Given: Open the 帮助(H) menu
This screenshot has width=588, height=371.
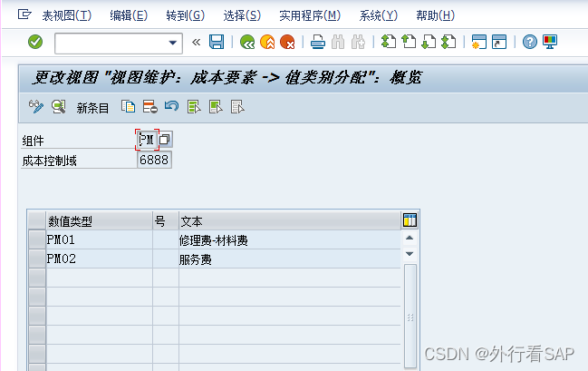Looking at the screenshot, I should 435,15.
